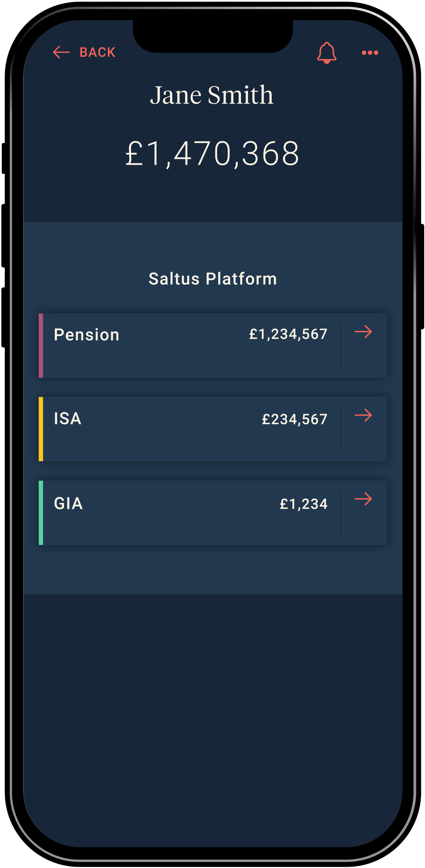Click the three-dot more options icon

pos(370,53)
